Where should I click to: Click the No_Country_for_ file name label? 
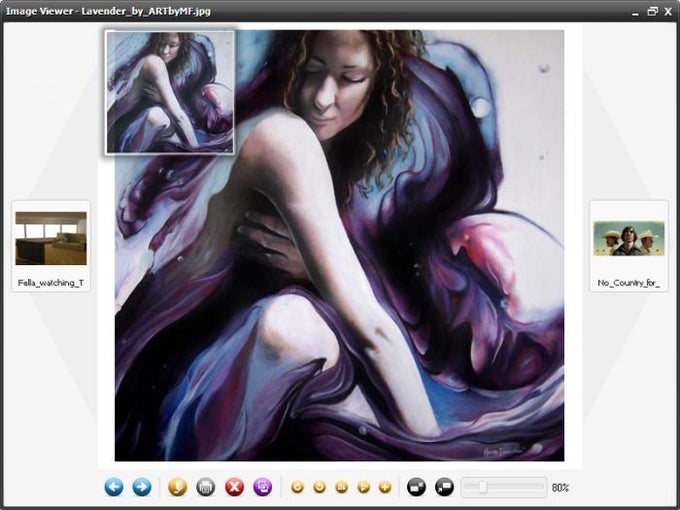(x=629, y=283)
